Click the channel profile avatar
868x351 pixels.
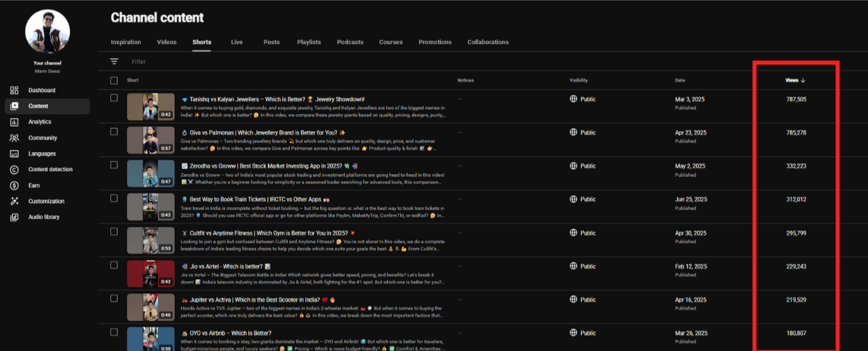tap(47, 32)
